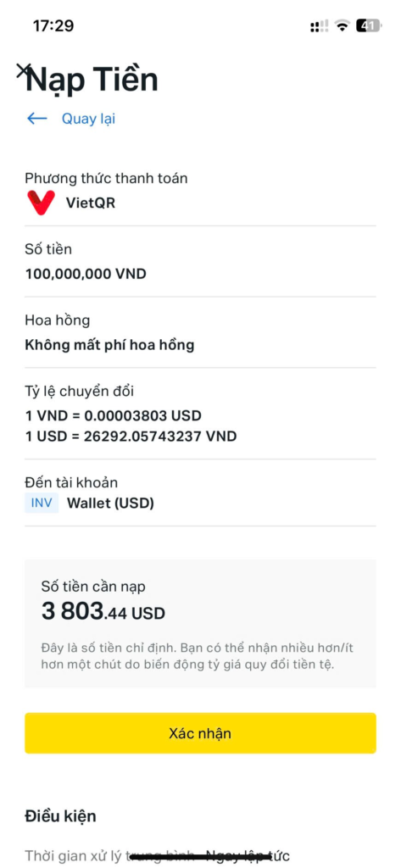Tap the back arrow icon
Viewport: 401px width, 868px height.
click(x=37, y=119)
